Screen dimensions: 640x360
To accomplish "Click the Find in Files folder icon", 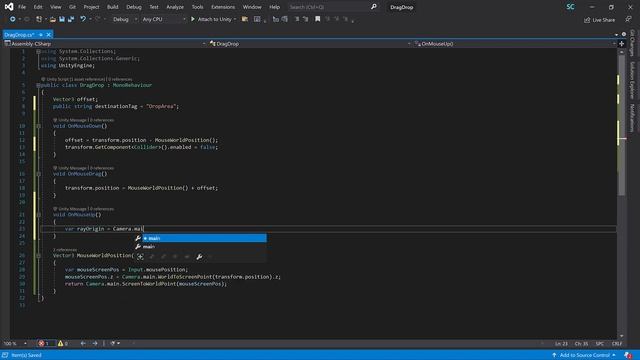I will 245,19.
